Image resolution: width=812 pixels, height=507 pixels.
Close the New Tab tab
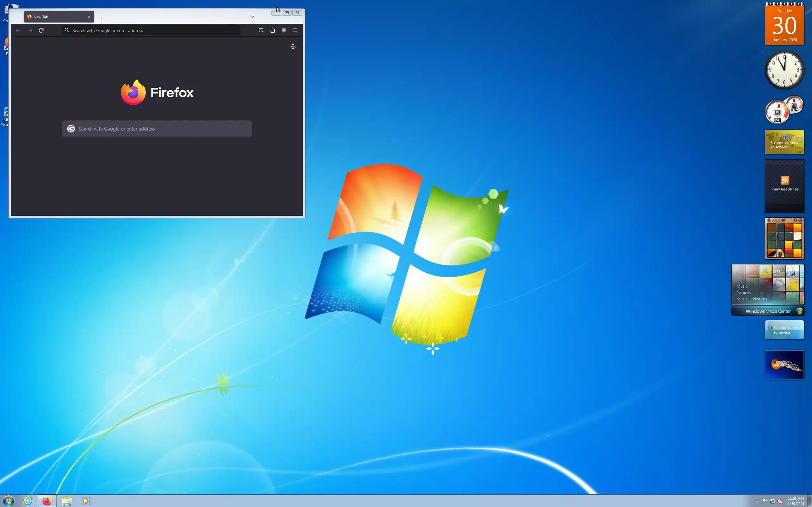coord(89,17)
